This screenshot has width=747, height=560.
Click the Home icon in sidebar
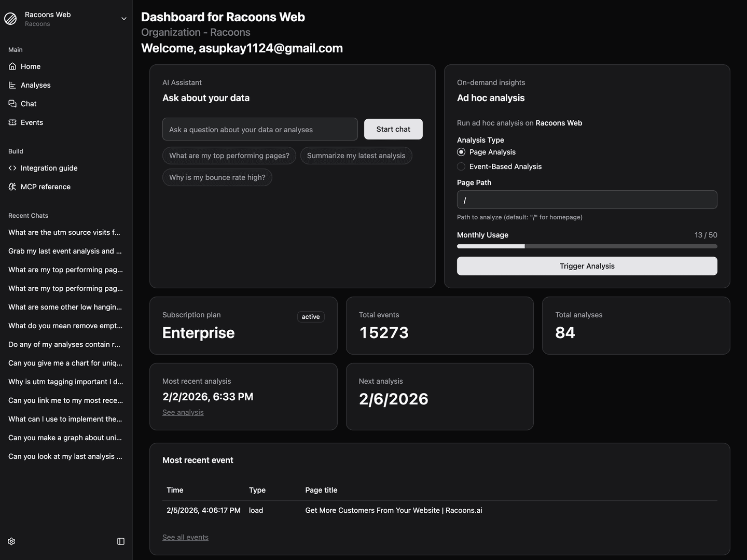pos(12,66)
